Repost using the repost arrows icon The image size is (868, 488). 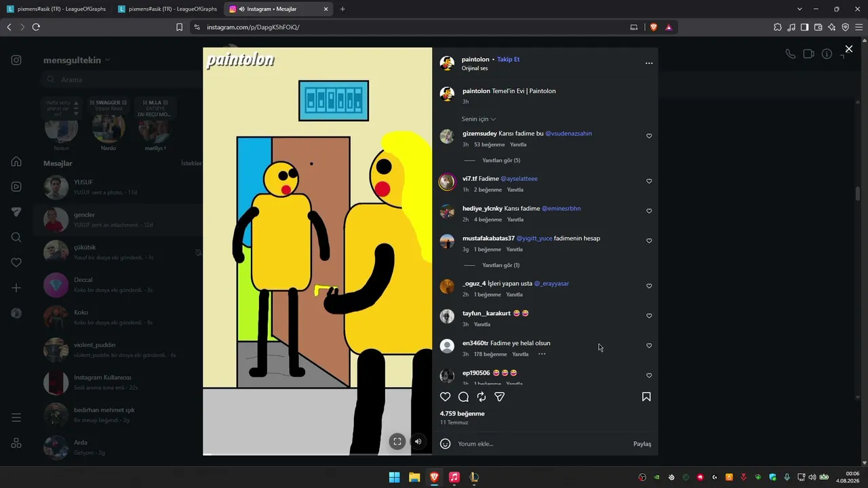(481, 396)
